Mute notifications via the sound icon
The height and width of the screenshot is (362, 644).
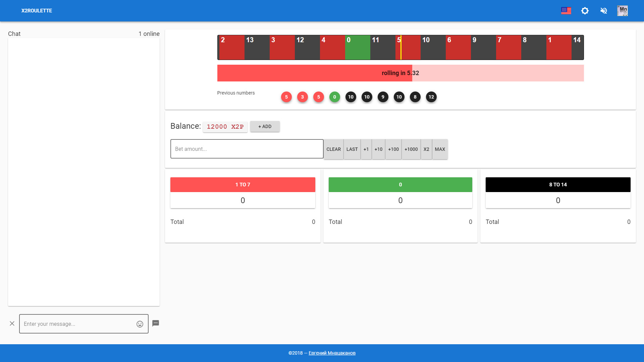604,11
